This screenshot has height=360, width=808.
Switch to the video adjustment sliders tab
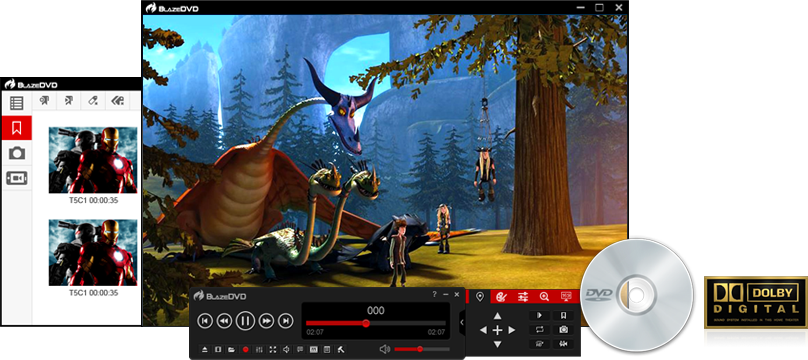(x=523, y=297)
